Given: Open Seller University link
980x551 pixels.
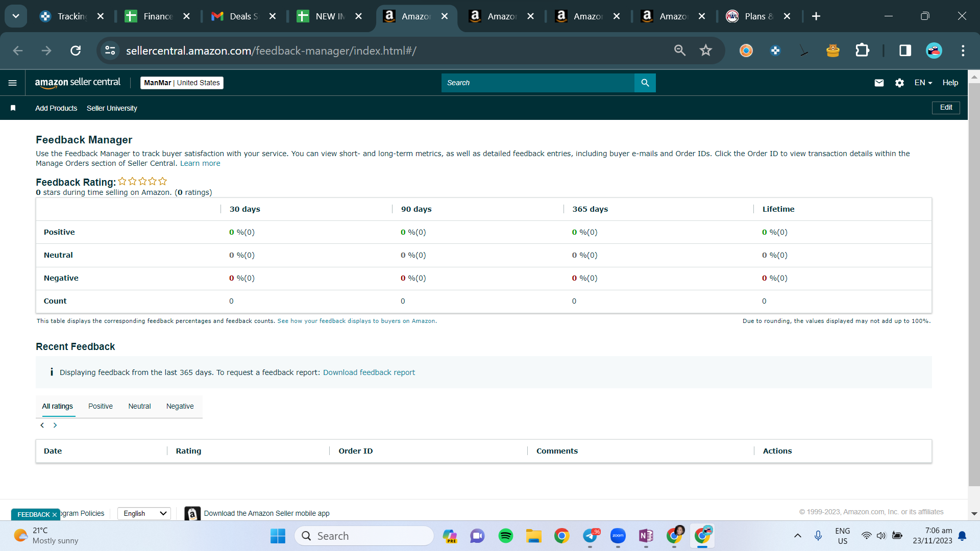Looking at the screenshot, I should pos(112,108).
